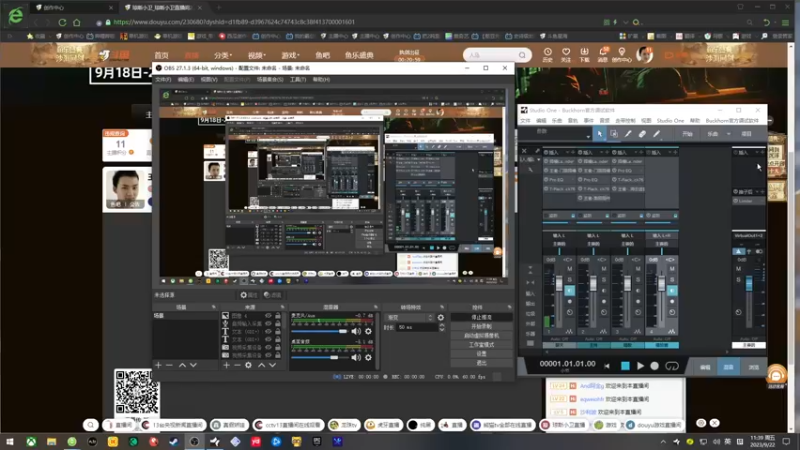Open the scene transition type dropdown in OBS
This screenshot has width=800, height=450.
point(411,317)
